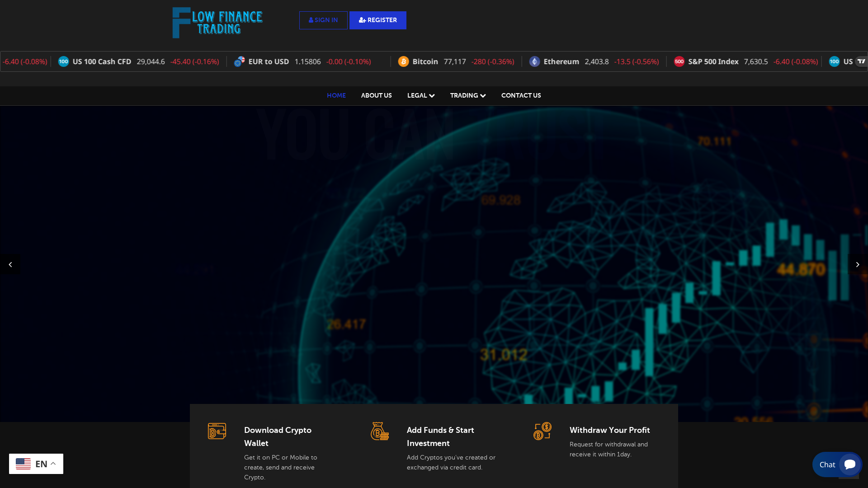Click the TradingView logo in ticker
The width and height of the screenshot is (868, 488).
pos(861,61)
